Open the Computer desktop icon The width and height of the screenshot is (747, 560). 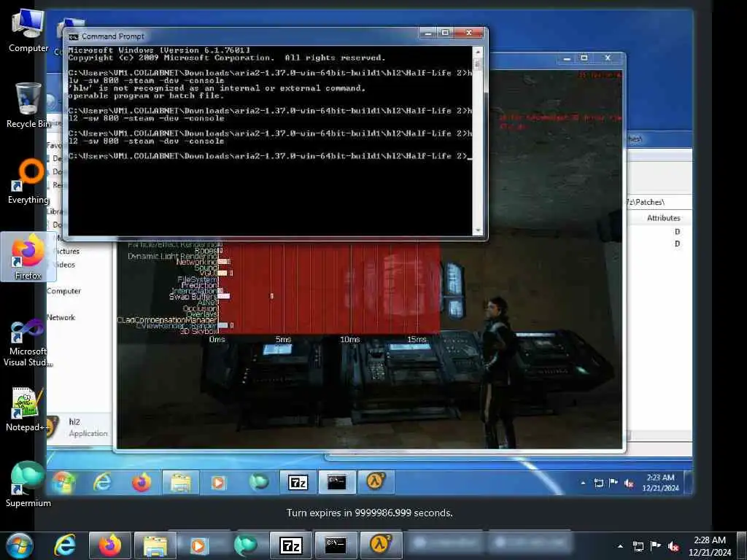coord(28,31)
